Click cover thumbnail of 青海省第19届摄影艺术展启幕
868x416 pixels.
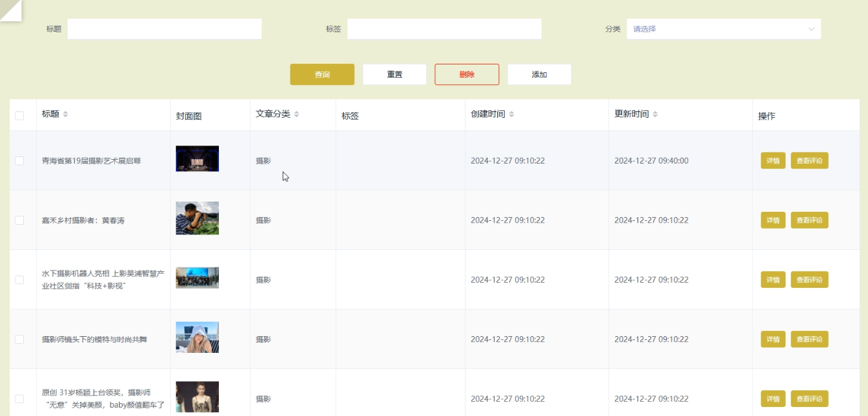197,158
